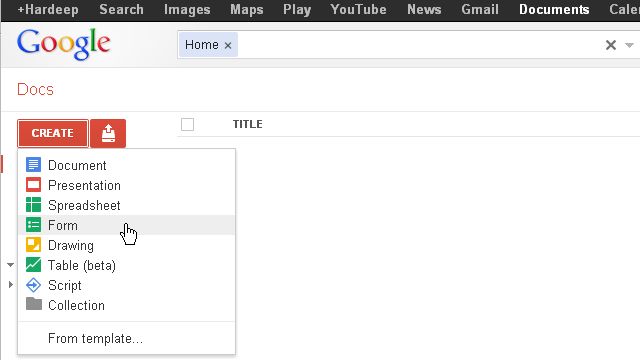Click the red Presentation icon
Viewport: 640px width, 360px height.
coord(33,185)
